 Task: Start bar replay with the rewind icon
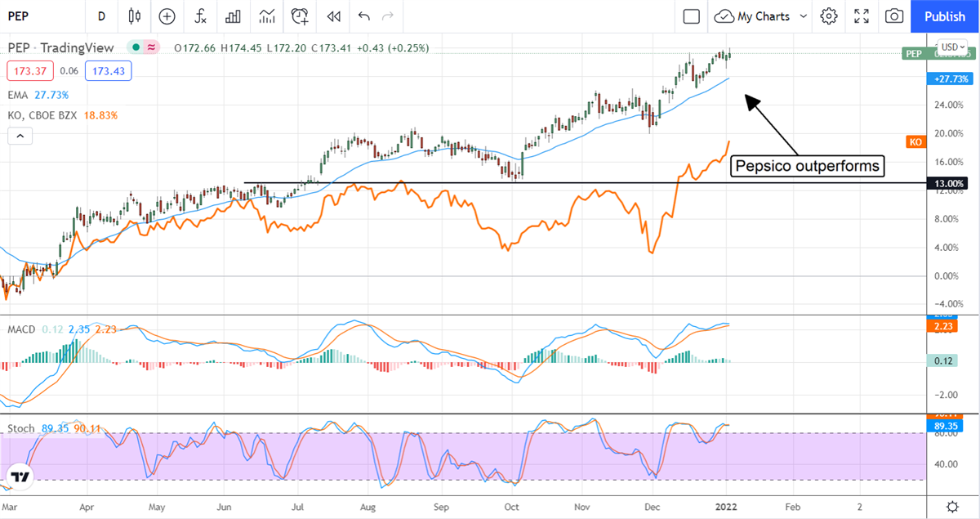pos(332,16)
